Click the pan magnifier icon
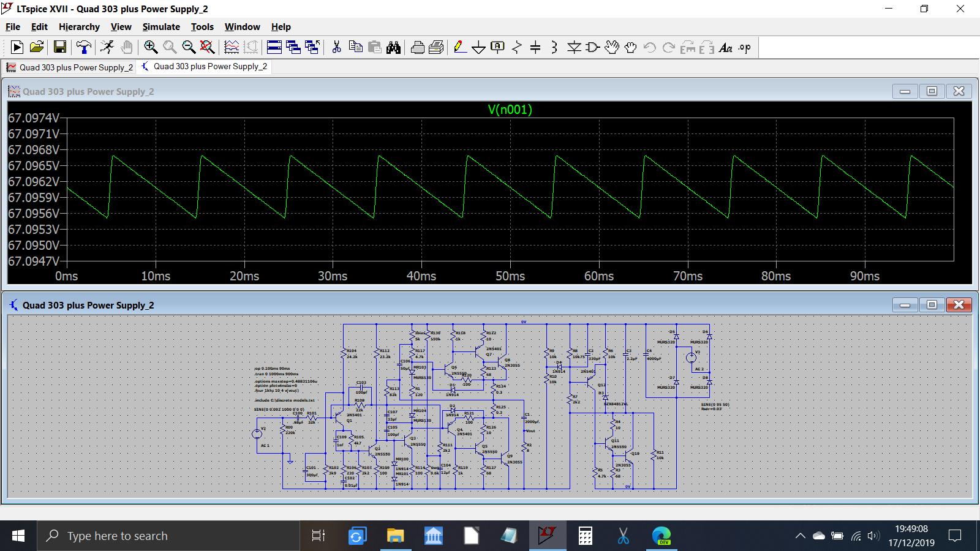 click(170, 47)
